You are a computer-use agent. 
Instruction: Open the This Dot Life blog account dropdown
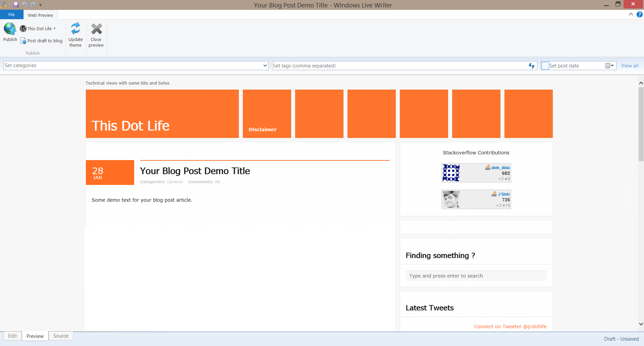click(38, 29)
